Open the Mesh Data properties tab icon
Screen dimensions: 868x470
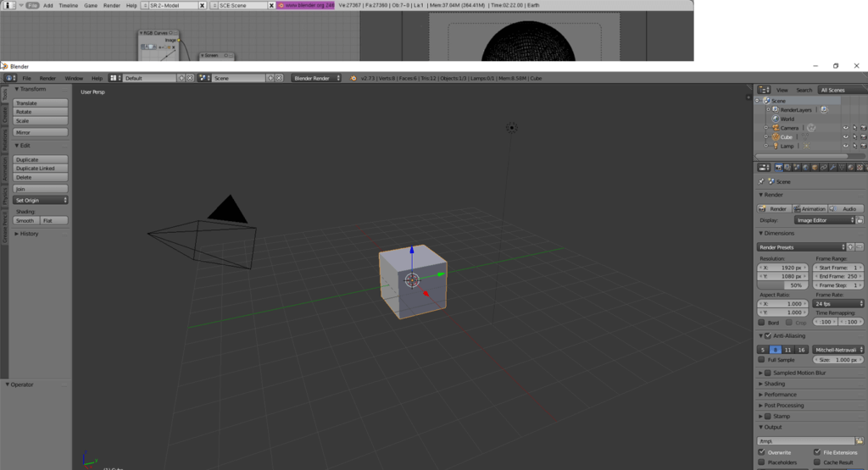pyautogui.click(x=842, y=168)
